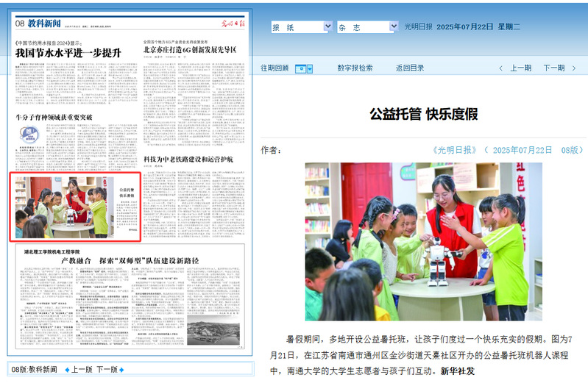Viewport: 588px width, 383px height.
Task: Go to next page 下一版
Action: (106, 369)
